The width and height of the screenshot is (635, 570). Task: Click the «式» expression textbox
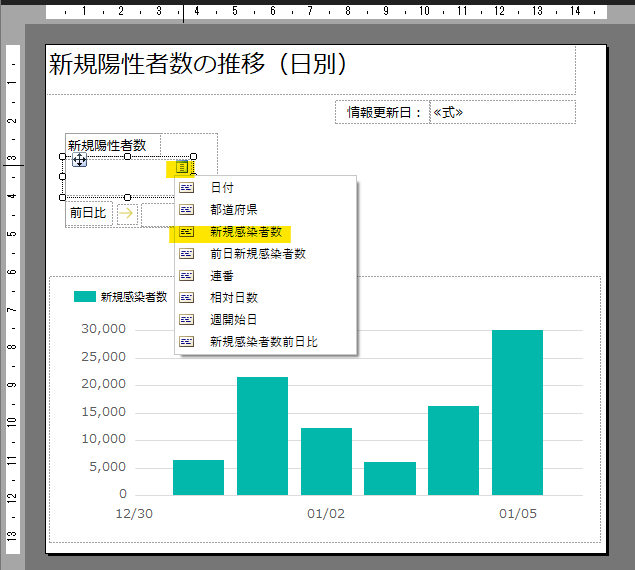click(x=502, y=112)
